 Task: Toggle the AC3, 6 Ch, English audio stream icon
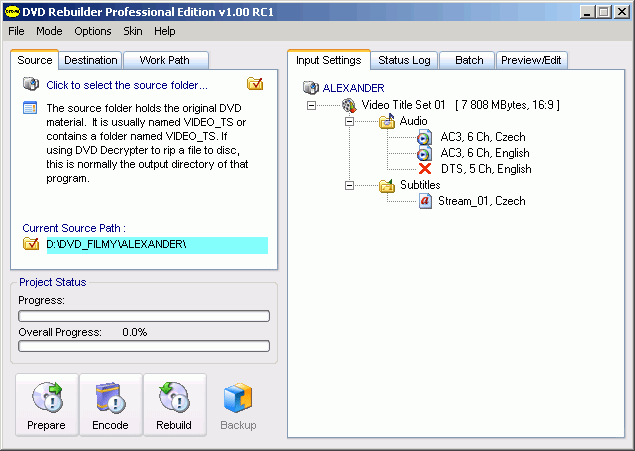pos(424,153)
